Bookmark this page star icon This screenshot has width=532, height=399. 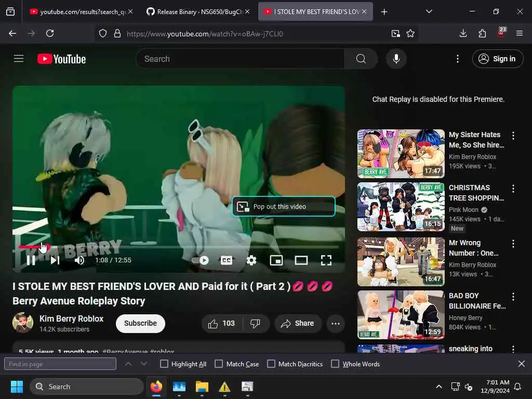pyautogui.click(x=410, y=33)
